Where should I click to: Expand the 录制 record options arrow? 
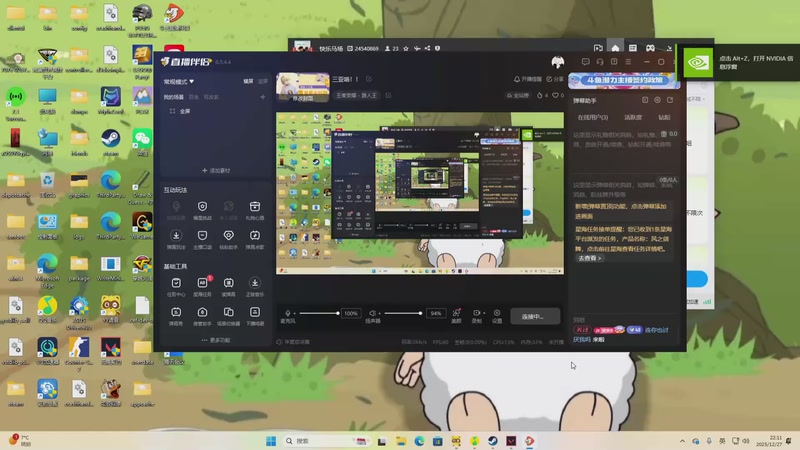[483, 313]
